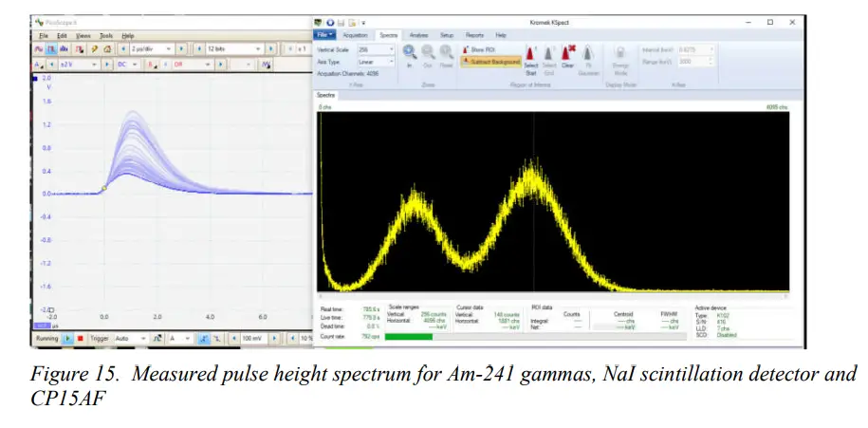Toggle the green Start capture button

(x=68, y=338)
